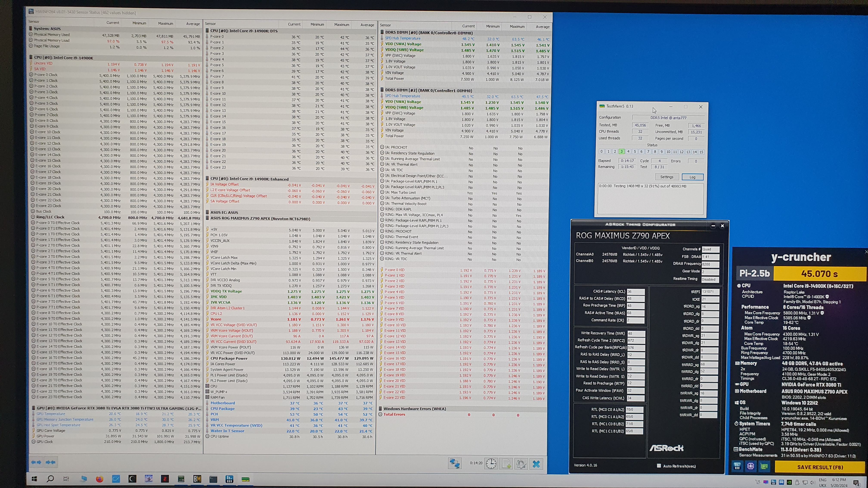
Task: Close sensors with blue X icon
Action: click(x=536, y=464)
